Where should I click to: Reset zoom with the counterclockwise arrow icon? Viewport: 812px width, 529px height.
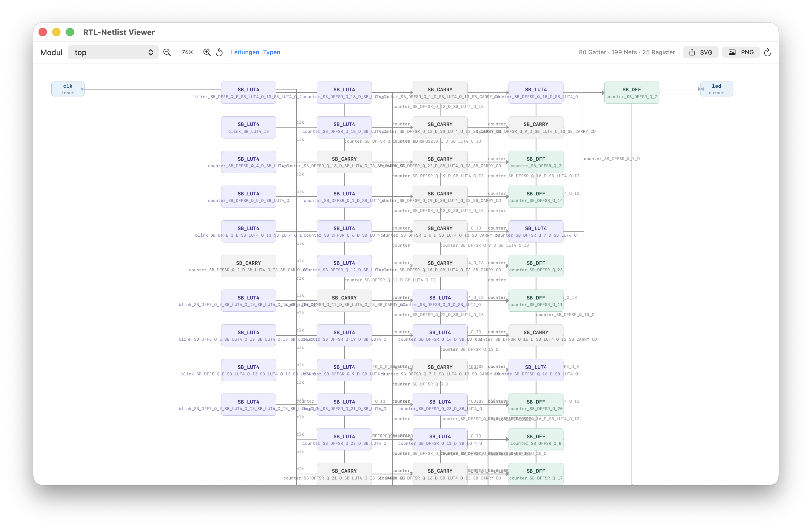click(x=219, y=52)
